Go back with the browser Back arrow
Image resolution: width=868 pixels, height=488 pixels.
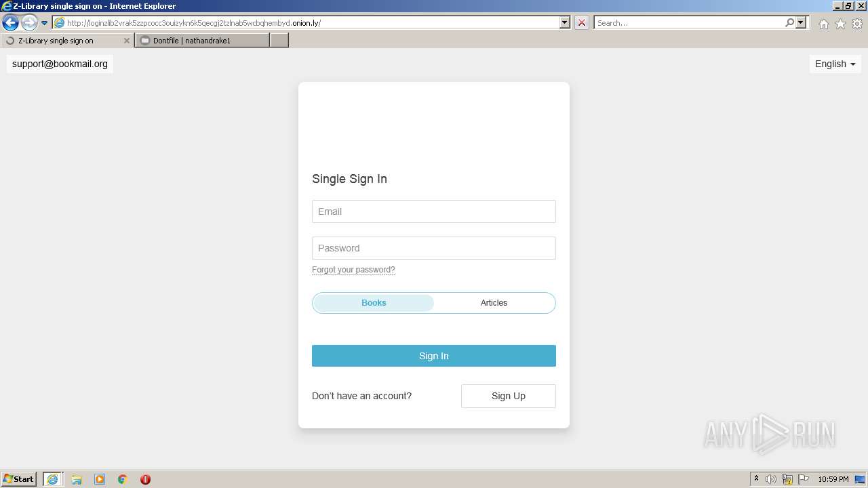coord(10,23)
